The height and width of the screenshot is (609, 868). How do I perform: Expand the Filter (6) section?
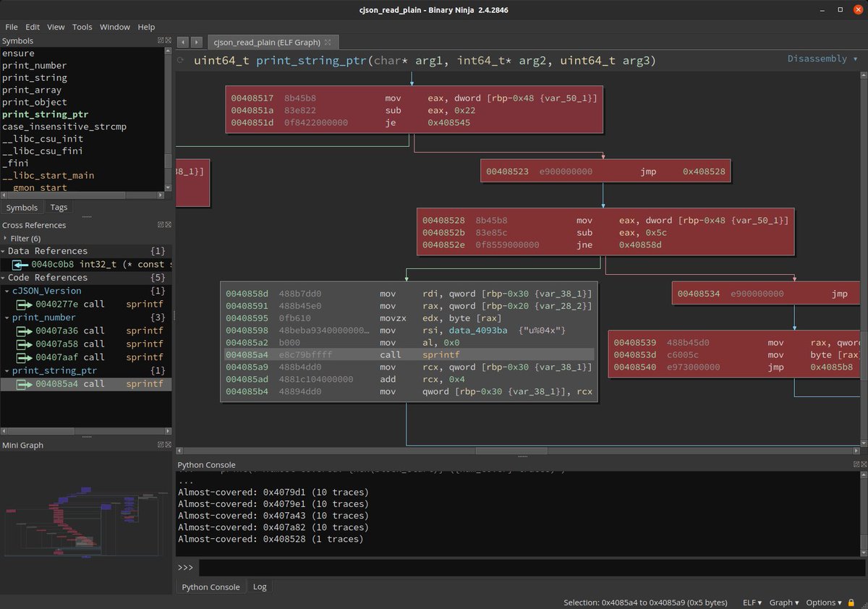click(x=6, y=238)
